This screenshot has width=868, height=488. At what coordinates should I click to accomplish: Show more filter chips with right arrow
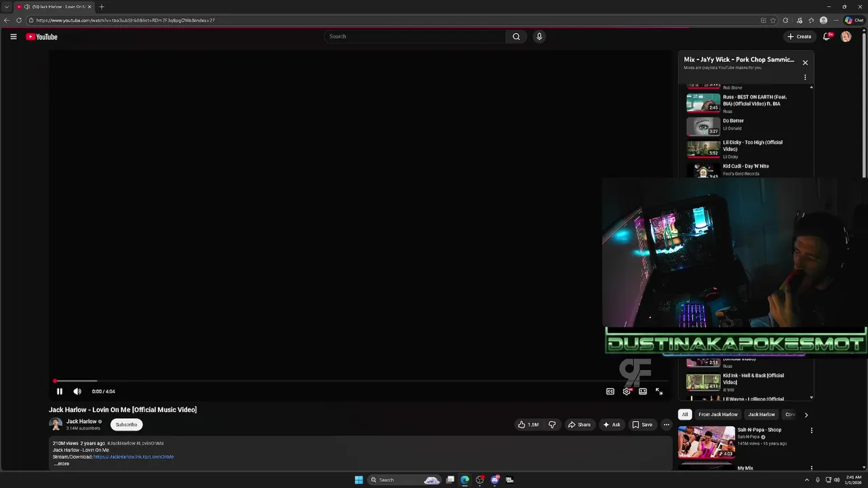806,415
